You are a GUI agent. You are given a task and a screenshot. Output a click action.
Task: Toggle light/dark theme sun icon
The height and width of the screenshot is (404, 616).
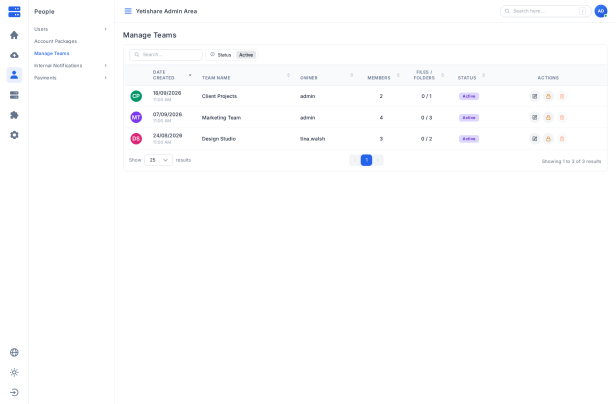[x=14, y=372]
